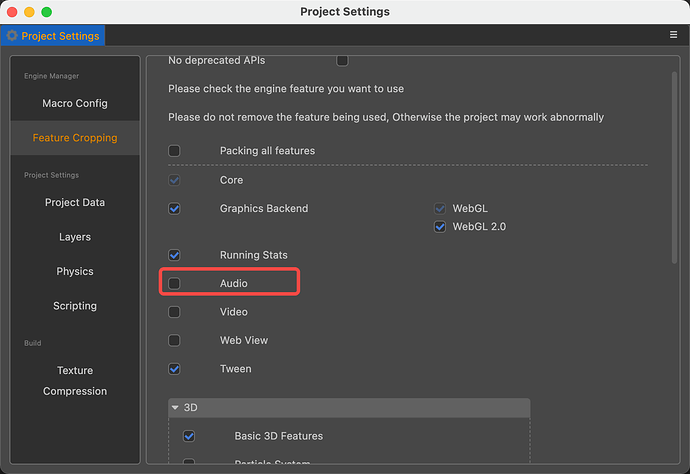Uncheck the WebGL 2.0 checkbox
Screen dimensions: 690x474
pyautogui.click(x=440, y=227)
